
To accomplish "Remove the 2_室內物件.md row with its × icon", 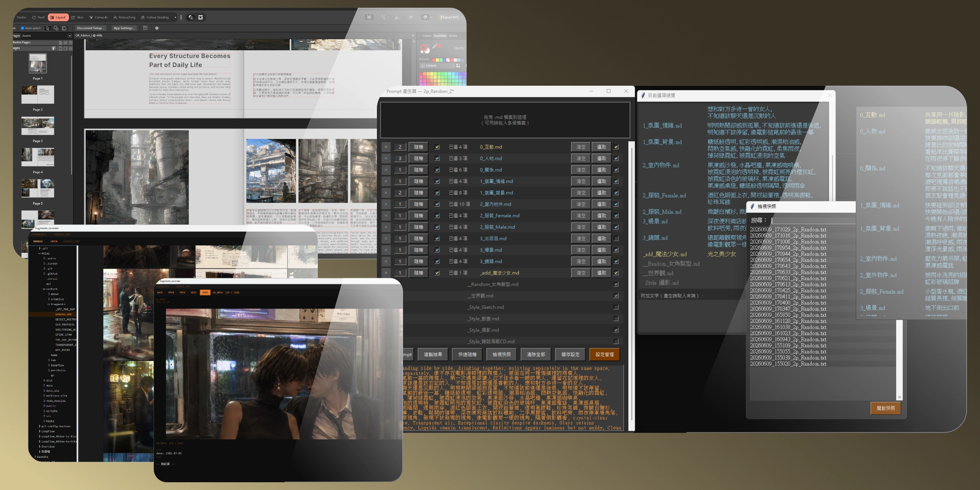I will (386, 204).
